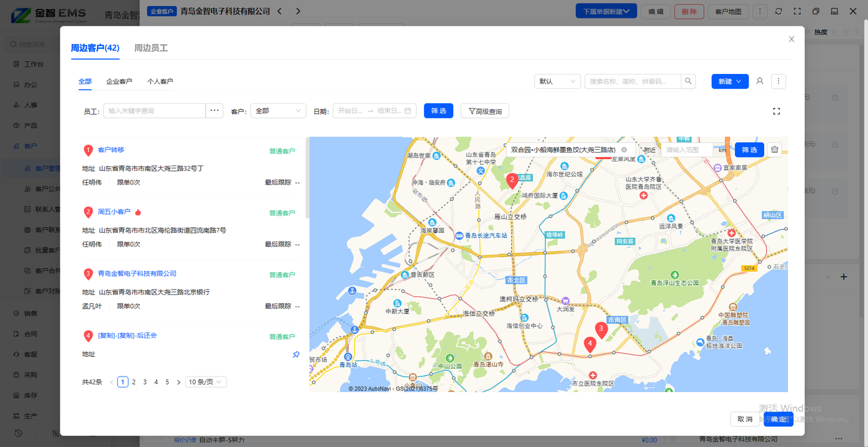
Task: Click the red 删除 button
Action: 689,12
